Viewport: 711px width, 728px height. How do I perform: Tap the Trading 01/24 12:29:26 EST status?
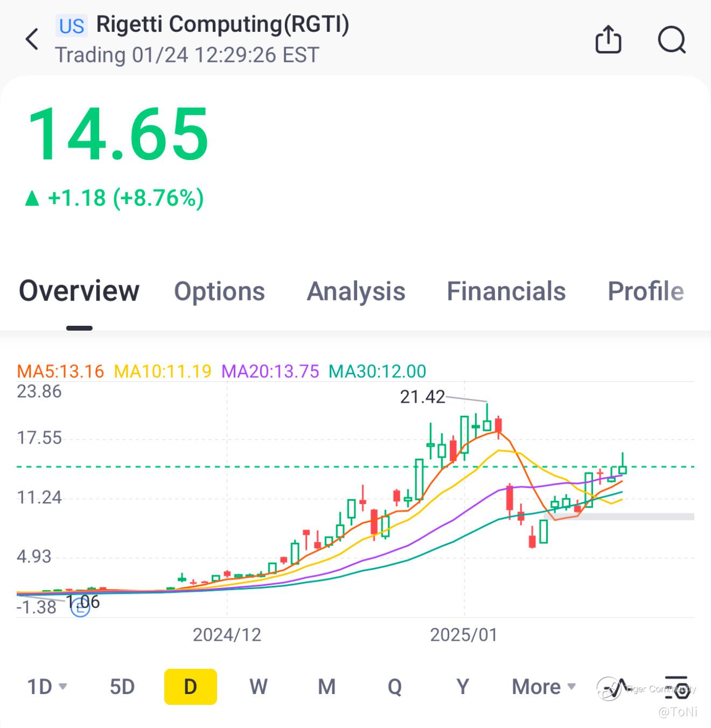tap(187, 55)
